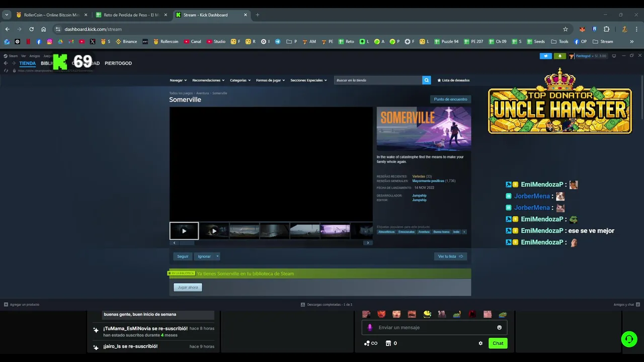This screenshot has height=362, width=644.
Task: Open the Chrome extensions puzzle icon
Action: click(x=606, y=29)
